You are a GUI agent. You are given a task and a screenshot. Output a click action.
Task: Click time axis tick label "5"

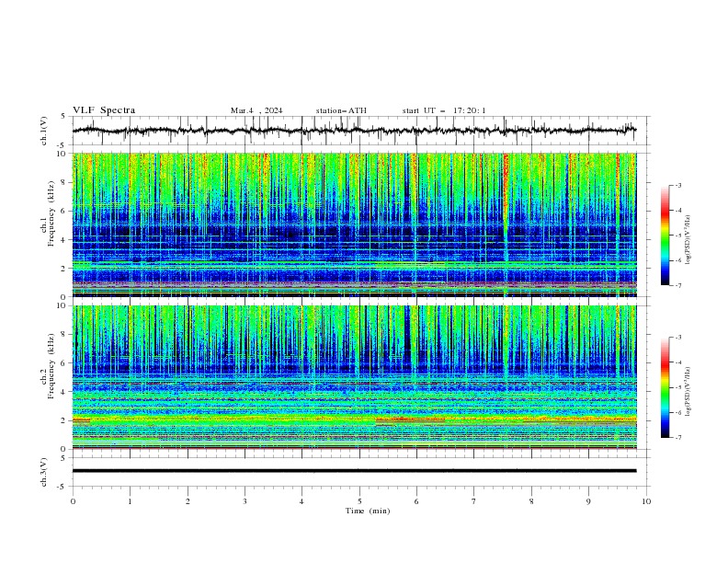click(359, 501)
